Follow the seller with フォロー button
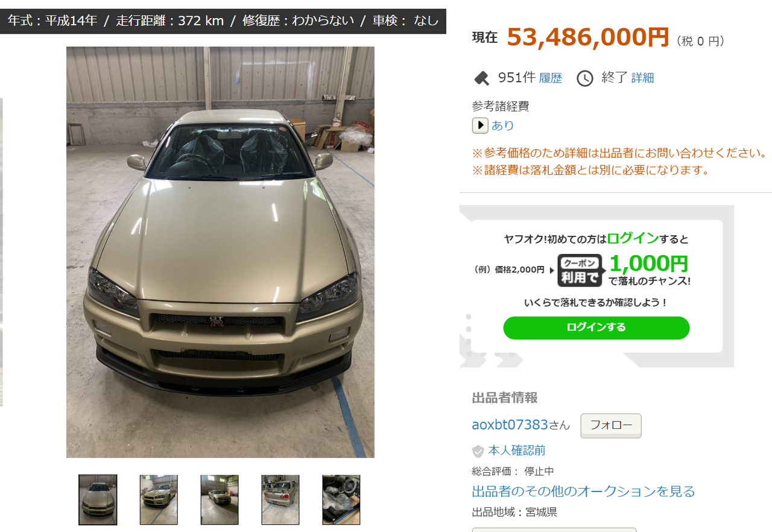The height and width of the screenshot is (532, 772). 611,426
